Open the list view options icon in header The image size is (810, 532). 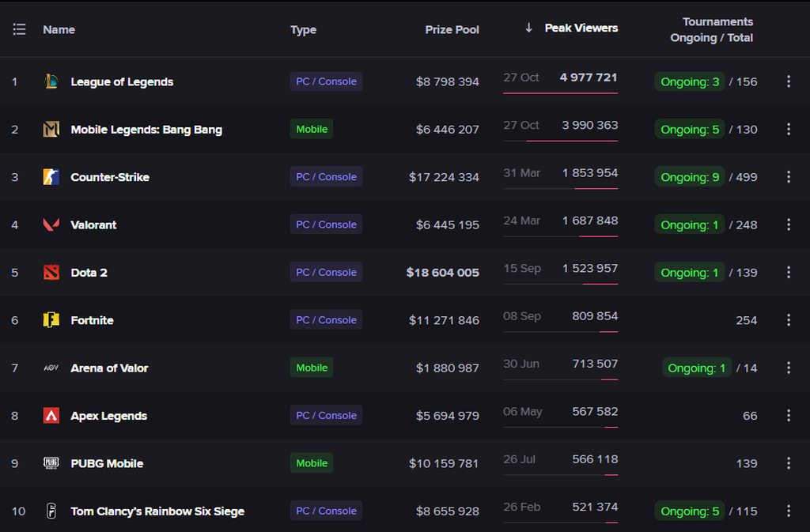[20, 29]
